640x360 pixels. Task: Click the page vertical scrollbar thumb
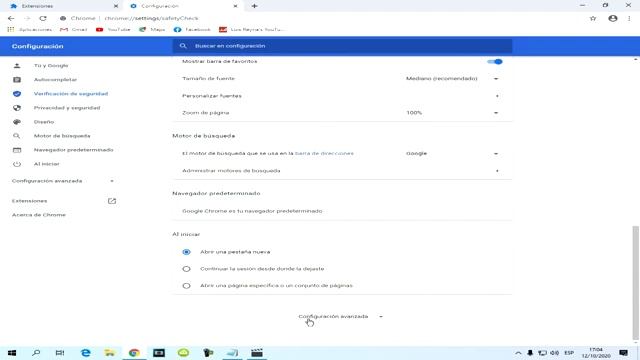pos(636,282)
